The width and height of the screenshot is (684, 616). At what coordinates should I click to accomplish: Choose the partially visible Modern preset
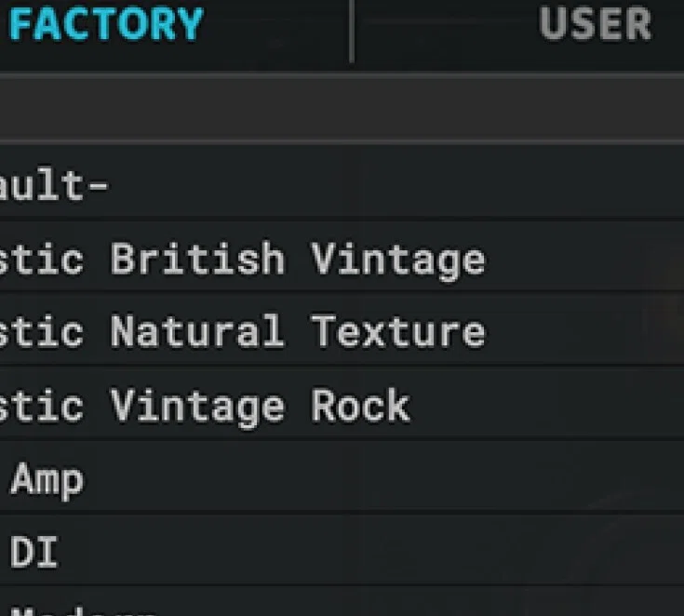tap(342, 603)
